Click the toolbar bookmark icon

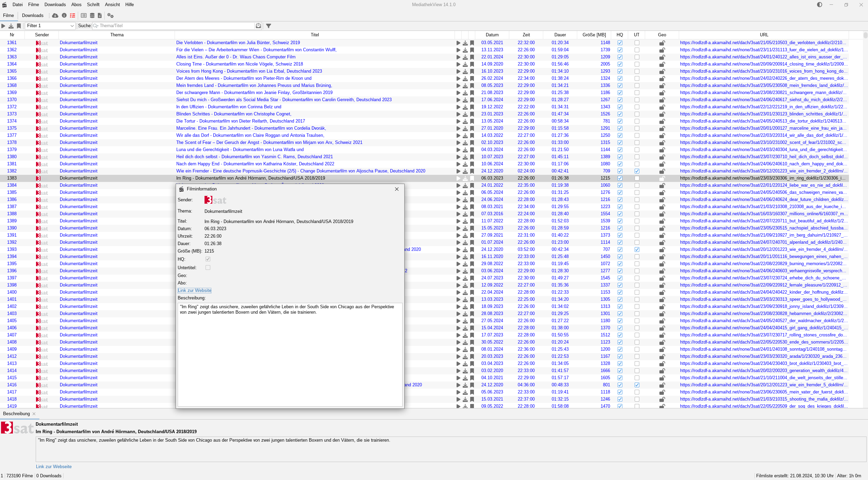coord(19,26)
